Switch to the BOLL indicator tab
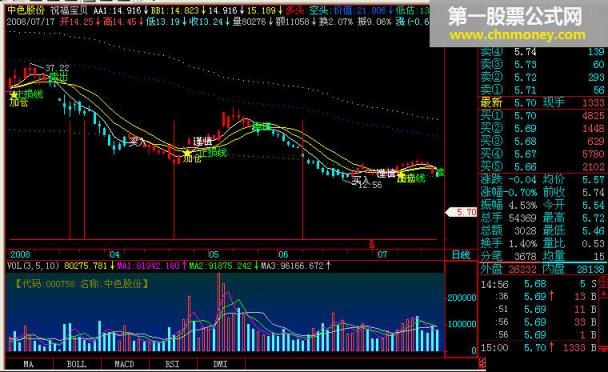Screen dimensions: 608x372 tap(77, 364)
